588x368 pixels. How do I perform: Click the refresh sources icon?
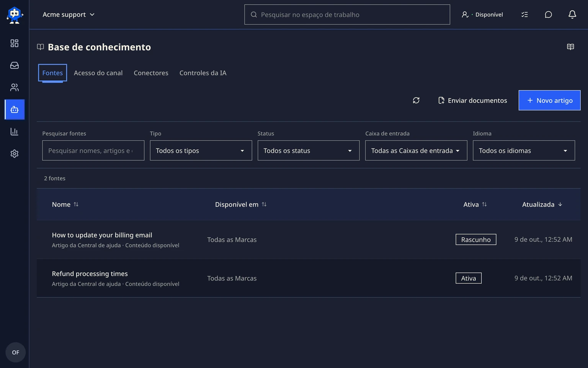pyautogui.click(x=416, y=100)
